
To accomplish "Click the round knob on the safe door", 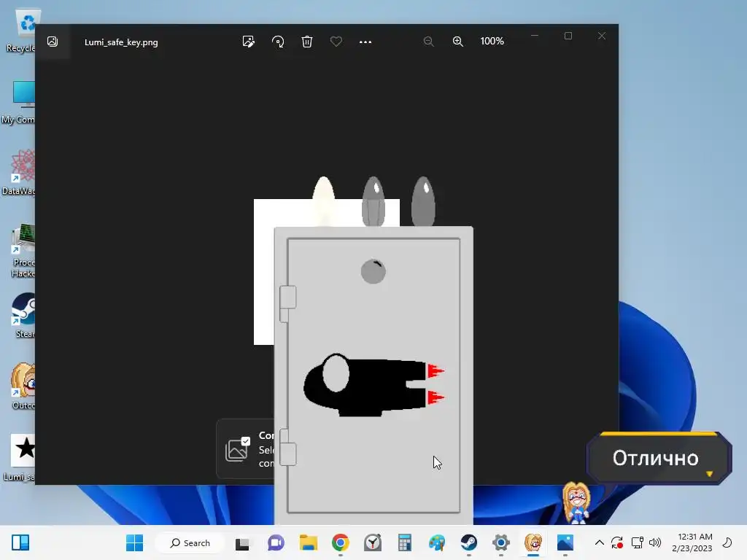I will point(373,271).
